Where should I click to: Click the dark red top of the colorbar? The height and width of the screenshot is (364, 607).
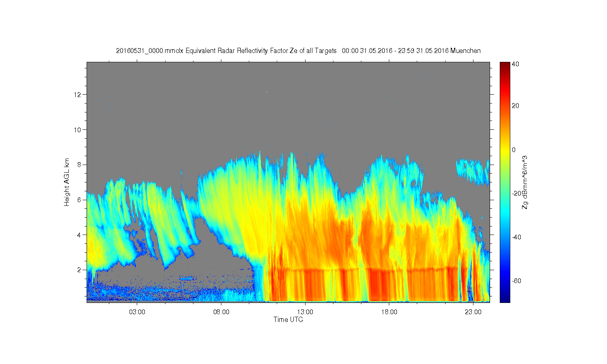coord(505,66)
